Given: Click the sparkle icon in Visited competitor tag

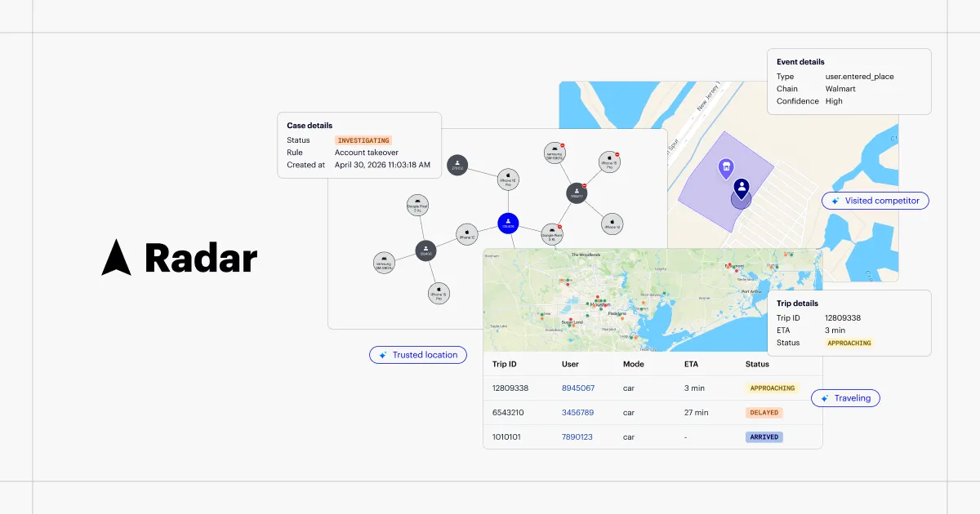Looking at the screenshot, I should point(835,201).
